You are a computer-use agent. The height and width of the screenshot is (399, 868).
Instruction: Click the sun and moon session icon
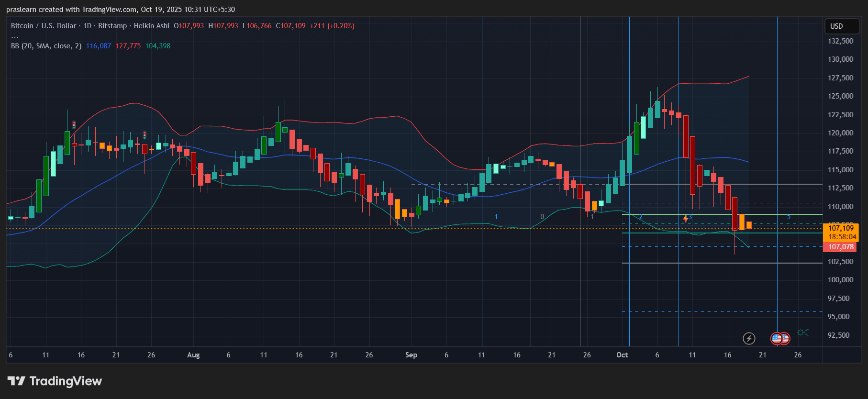(x=802, y=332)
